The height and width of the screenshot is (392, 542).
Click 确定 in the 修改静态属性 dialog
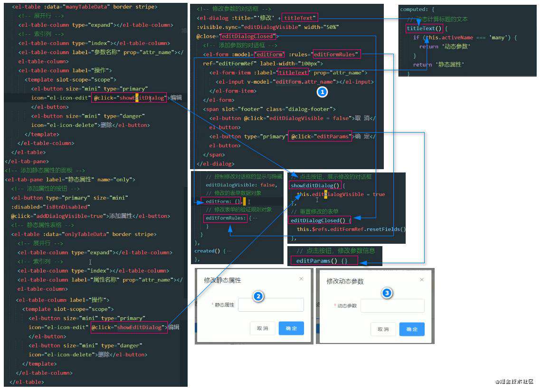click(291, 328)
